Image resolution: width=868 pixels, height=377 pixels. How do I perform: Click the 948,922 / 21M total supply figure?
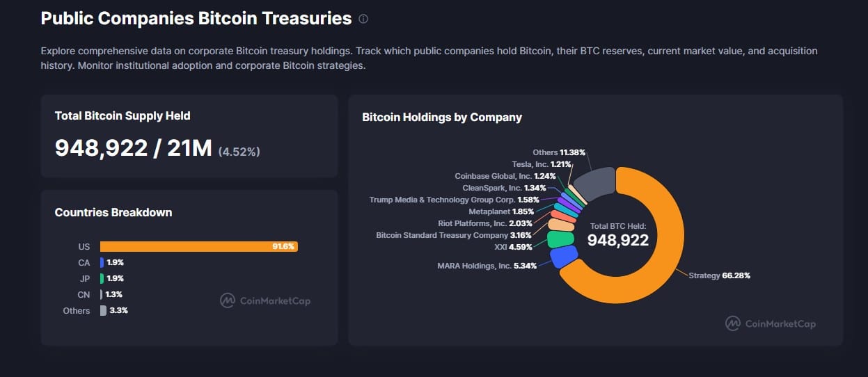click(133, 147)
